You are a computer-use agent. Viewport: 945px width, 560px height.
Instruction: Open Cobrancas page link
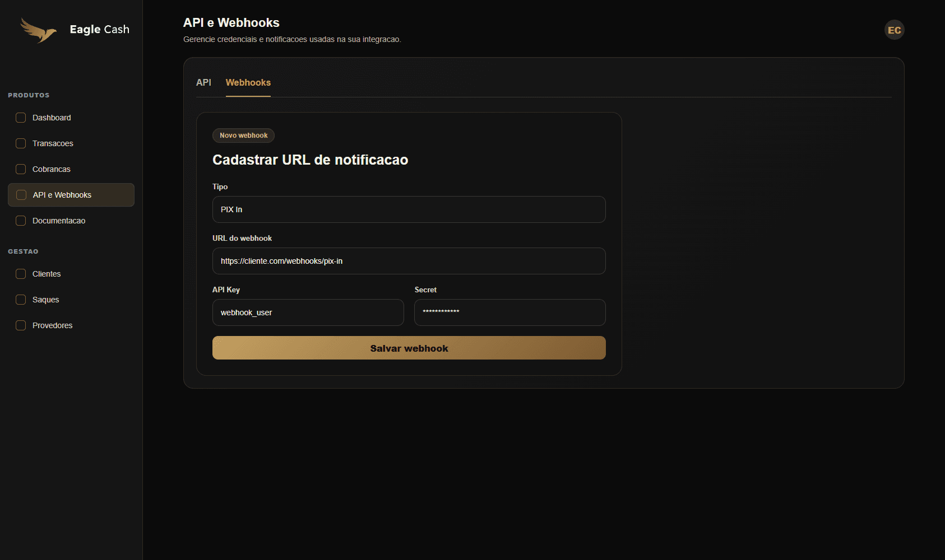[71, 169]
